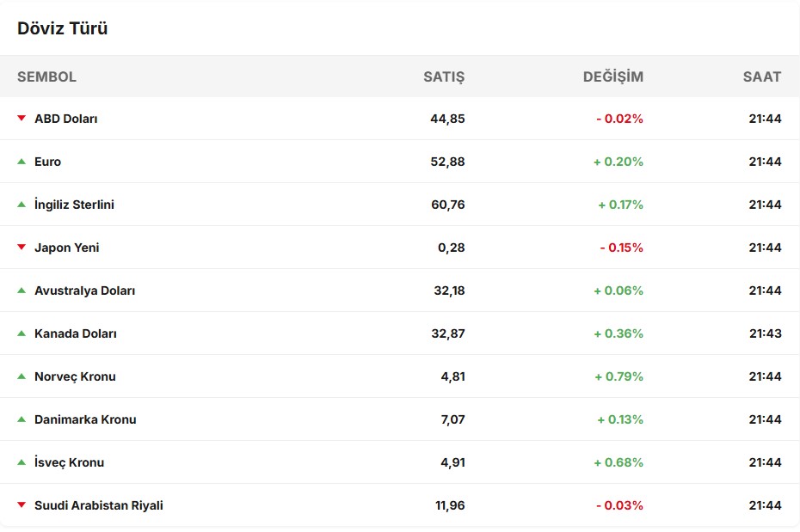Click the up arrow next to İsveç Kronu
The height and width of the screenshot is (532, 800).
pyautogui.click(x=22, y=462)
